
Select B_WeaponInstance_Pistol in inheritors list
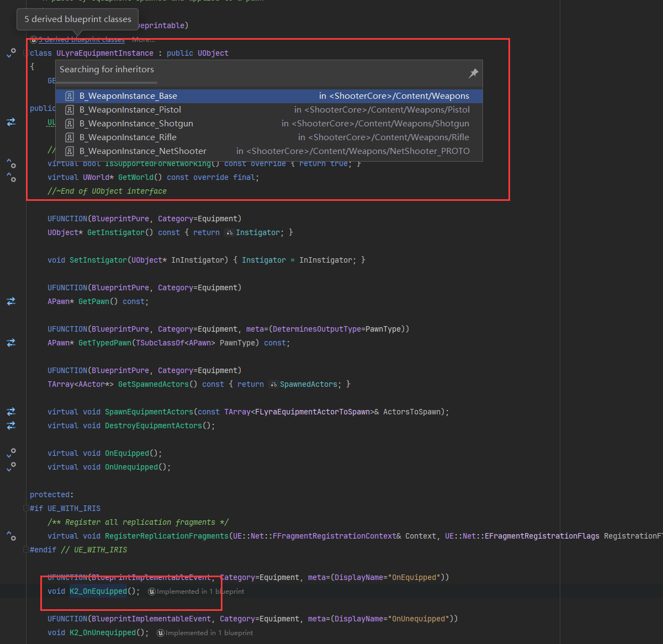(x=130, y=110)
